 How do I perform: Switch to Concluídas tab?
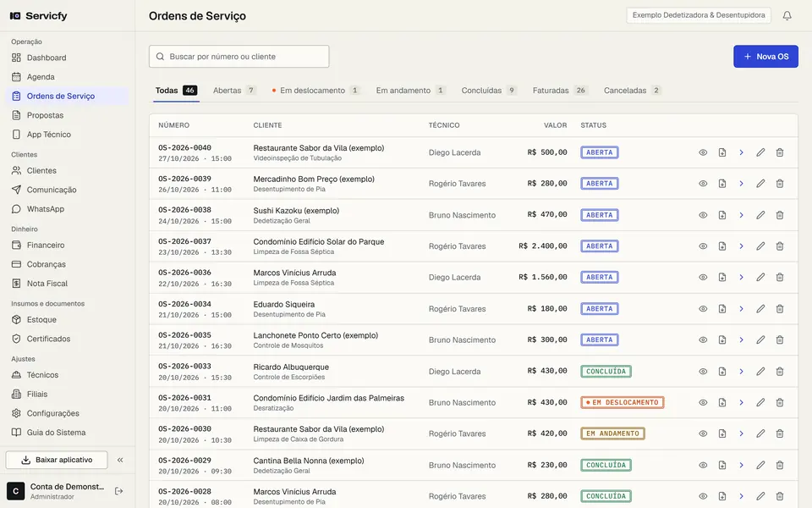coord(489,91)
